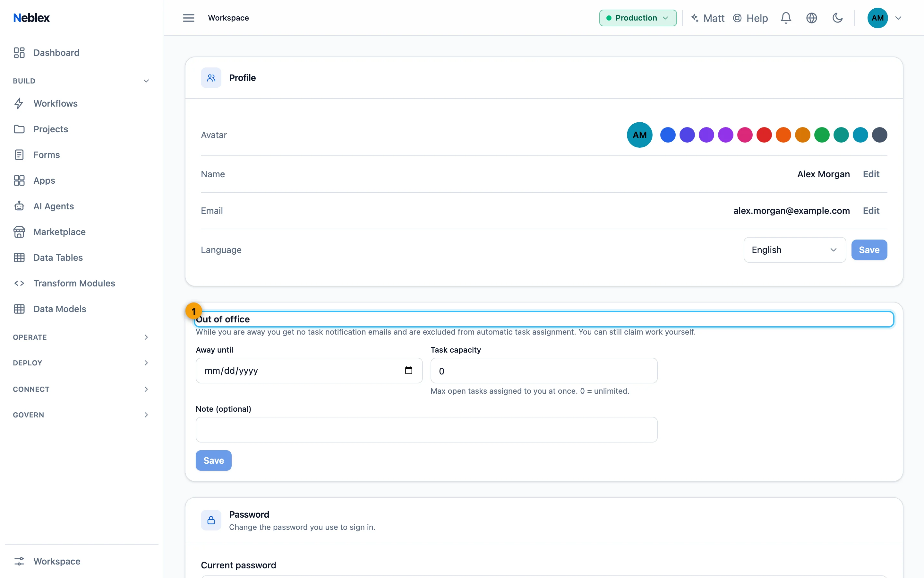Focus the Task capacity field
The height and width of the screenshot is (578, 924).
pos(544,371)
